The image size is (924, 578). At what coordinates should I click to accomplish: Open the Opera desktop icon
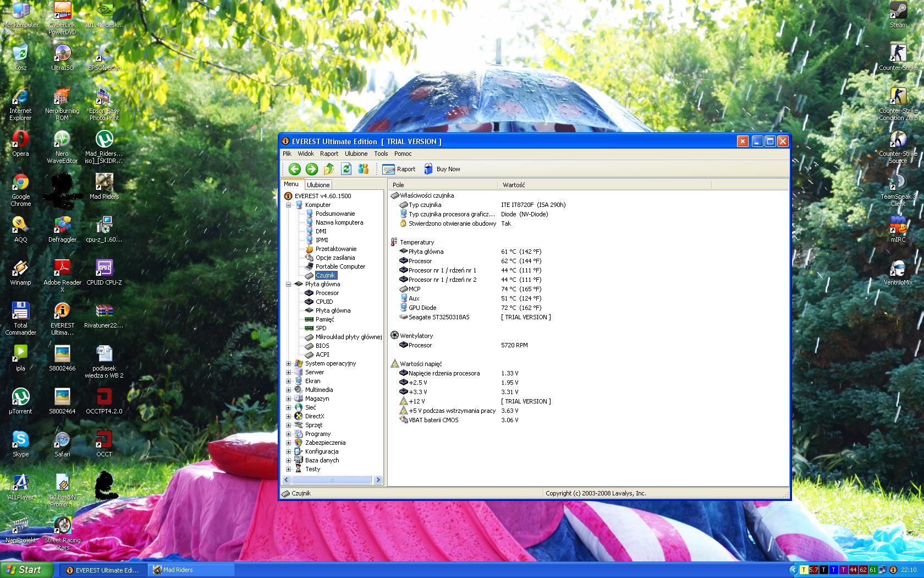[20, 143]
